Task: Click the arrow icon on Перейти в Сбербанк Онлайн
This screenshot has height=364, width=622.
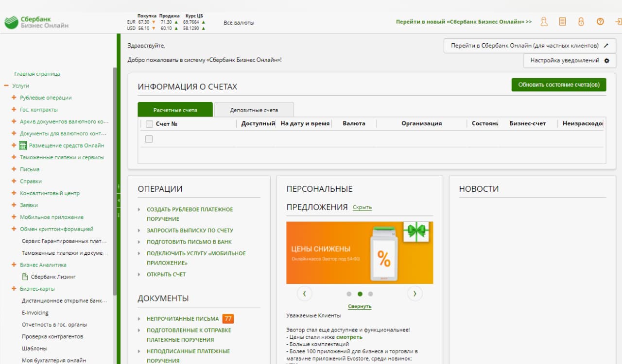Action: point(606,46)
